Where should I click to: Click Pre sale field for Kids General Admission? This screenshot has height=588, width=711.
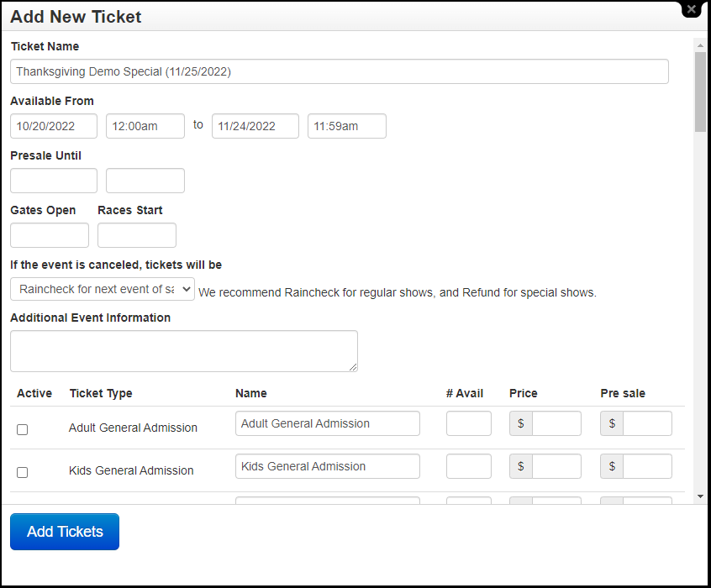[x=645, y=466]
